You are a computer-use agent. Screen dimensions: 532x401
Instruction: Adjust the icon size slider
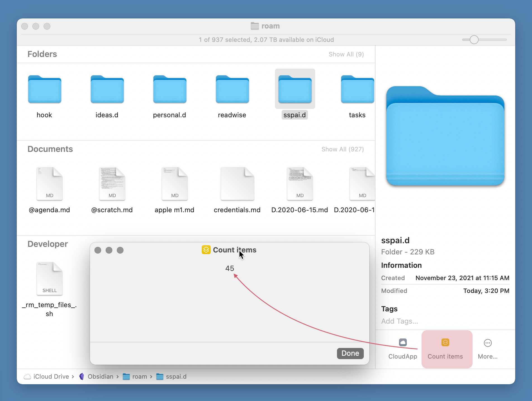coord(474,40)
